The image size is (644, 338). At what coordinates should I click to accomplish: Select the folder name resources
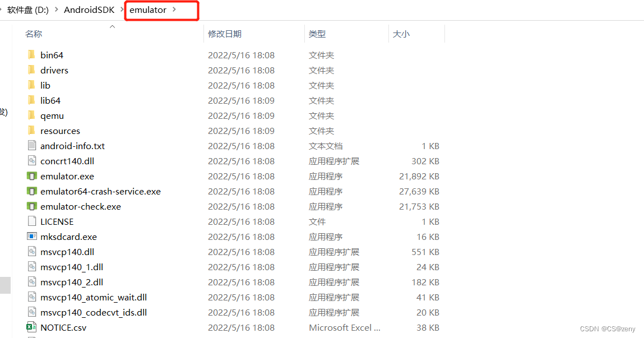pos(60,131)
